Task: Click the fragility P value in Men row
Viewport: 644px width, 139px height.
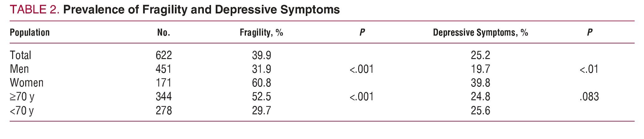Action: tap(362, 69)
